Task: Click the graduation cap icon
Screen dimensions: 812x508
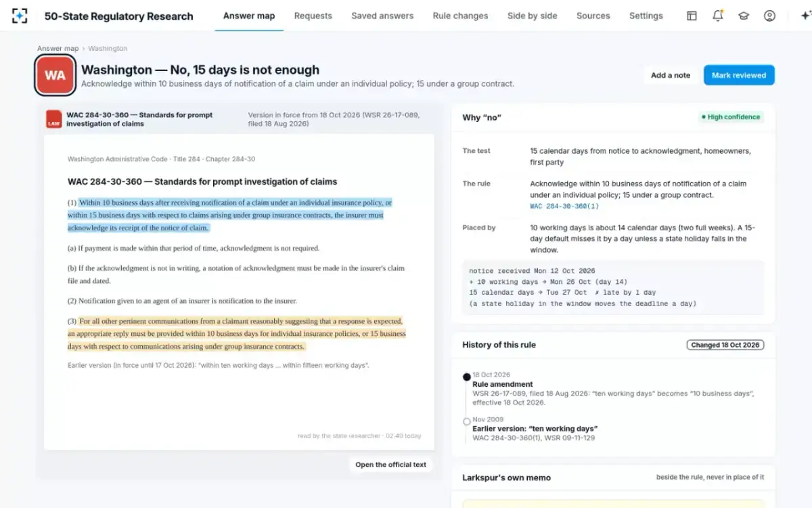Action: 744,16
